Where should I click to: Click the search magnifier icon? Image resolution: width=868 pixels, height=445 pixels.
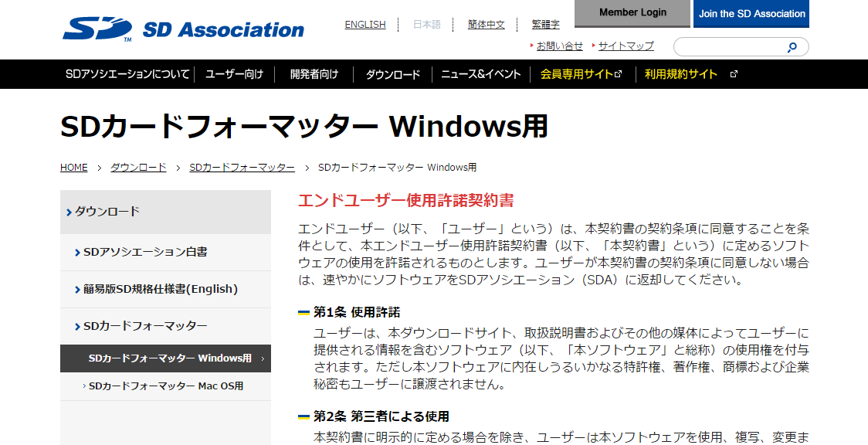tap(792, 47)
